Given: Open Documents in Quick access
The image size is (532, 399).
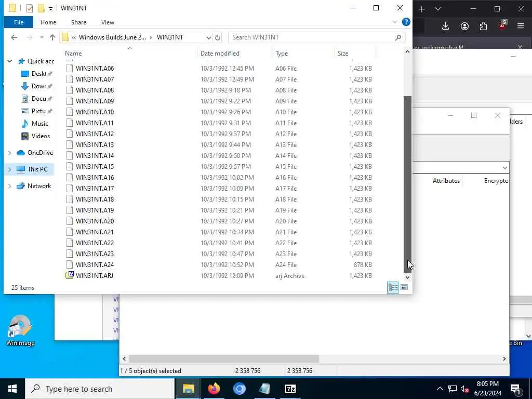Looking at the screenshot, I should tap(37, 98).
